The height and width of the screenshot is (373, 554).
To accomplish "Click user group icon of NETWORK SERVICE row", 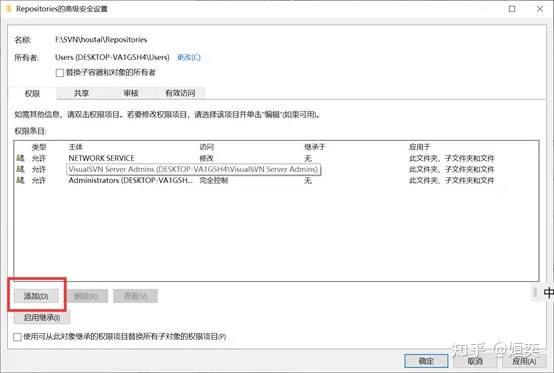I will (20, 158).
